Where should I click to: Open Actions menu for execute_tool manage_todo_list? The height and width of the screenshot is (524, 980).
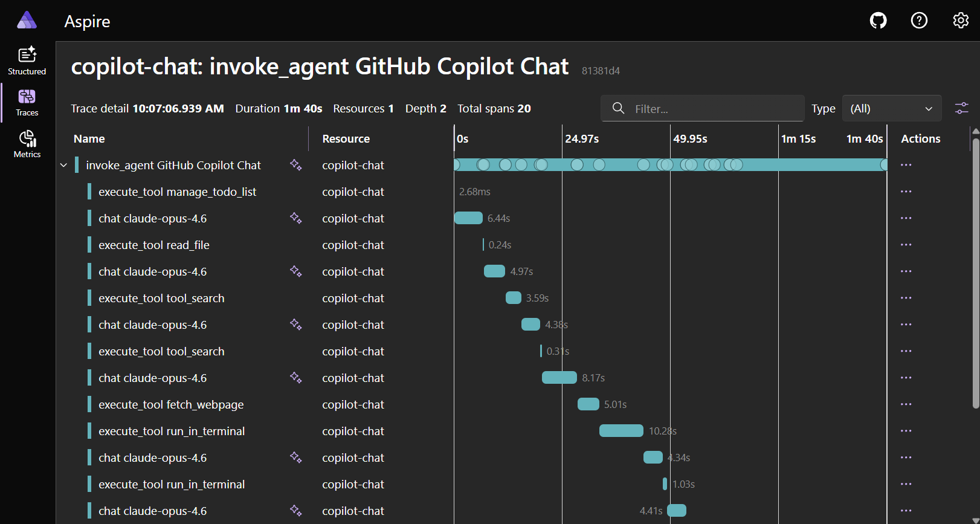[x=906, y=191]
